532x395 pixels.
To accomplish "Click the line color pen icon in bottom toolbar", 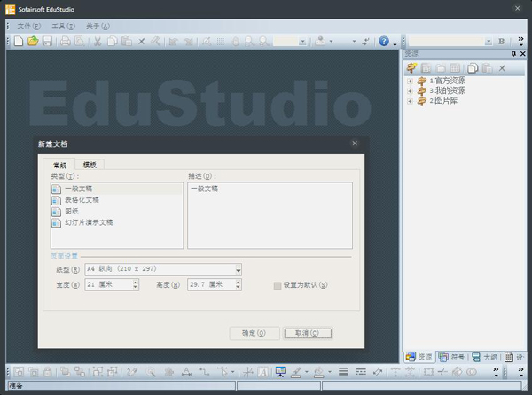I will coord(296,372).
